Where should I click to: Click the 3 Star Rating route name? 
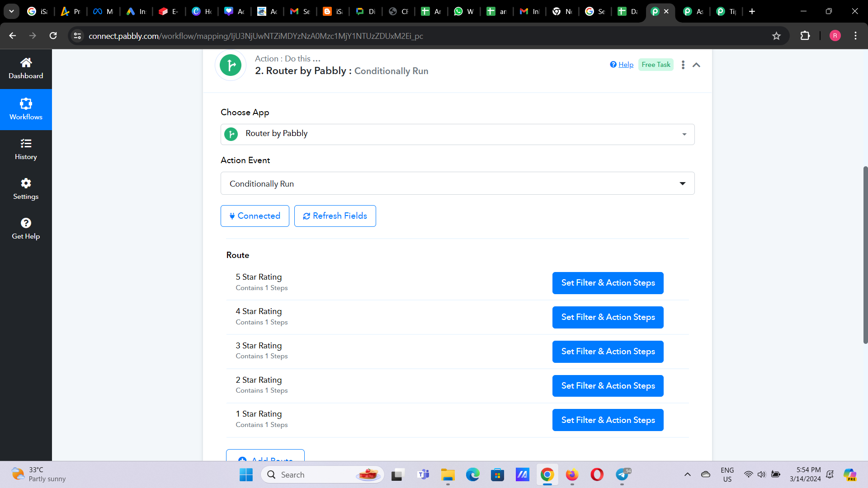click(x=259, y=346)
